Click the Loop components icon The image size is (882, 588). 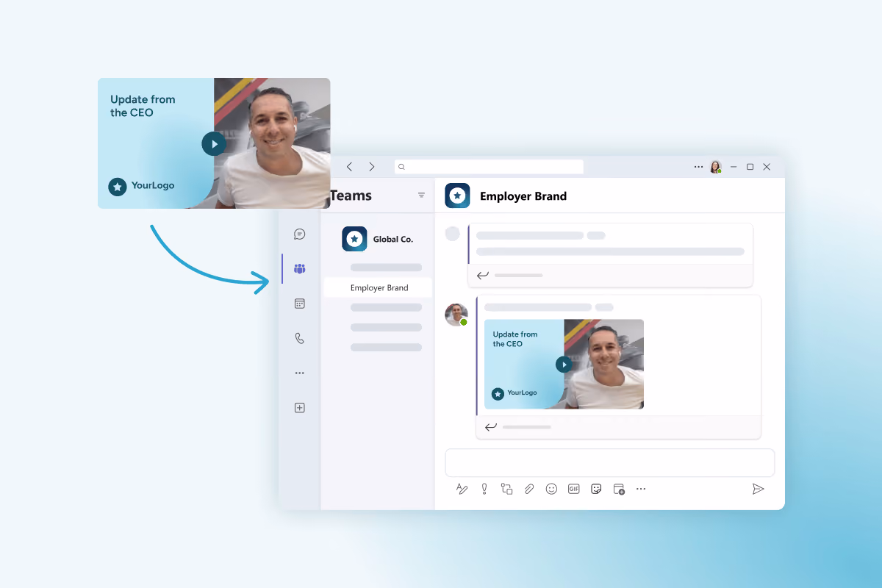point(506,489)
